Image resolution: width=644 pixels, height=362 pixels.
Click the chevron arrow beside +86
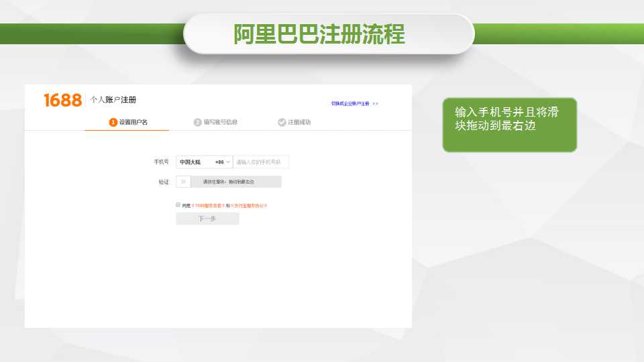(228, 162)
